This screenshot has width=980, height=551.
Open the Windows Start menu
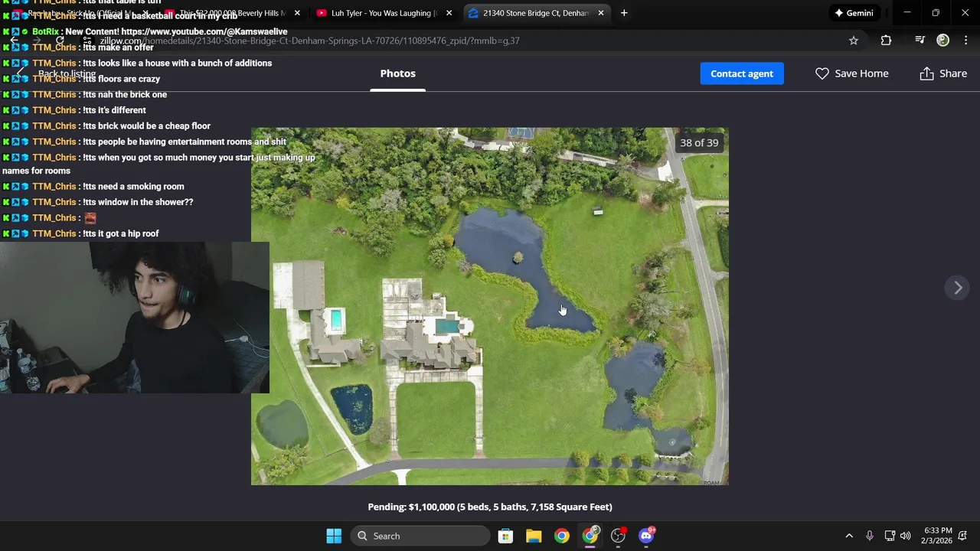(x=334, y=536)
